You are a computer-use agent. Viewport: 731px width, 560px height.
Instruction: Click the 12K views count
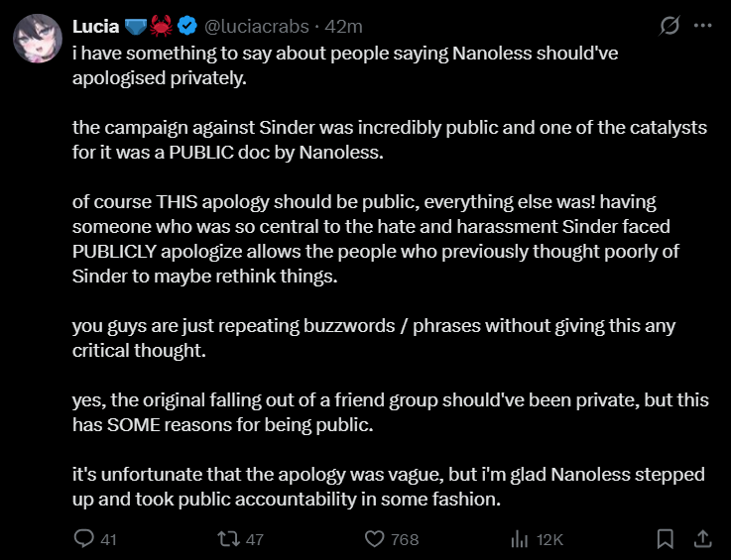pos(549,539)
